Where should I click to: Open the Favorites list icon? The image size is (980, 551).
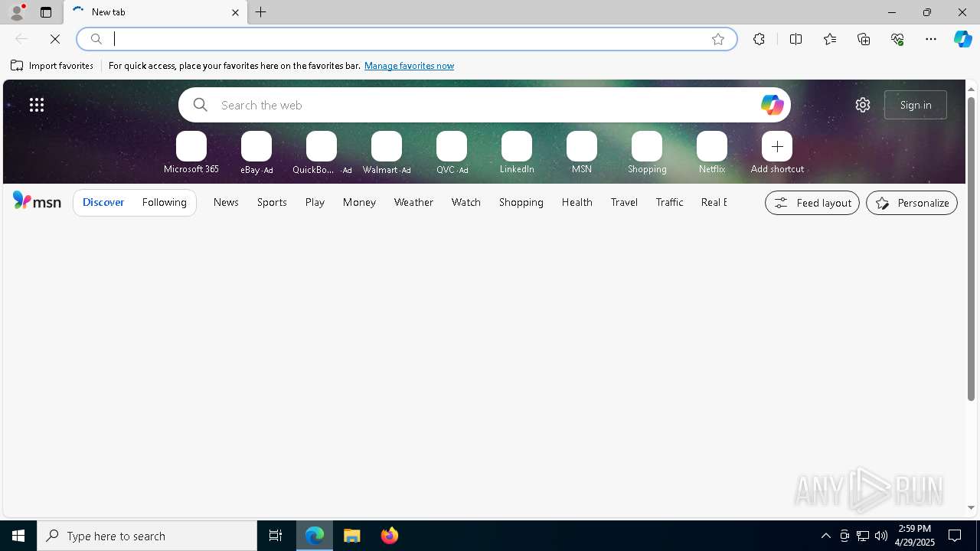click(x=830, y=39)
